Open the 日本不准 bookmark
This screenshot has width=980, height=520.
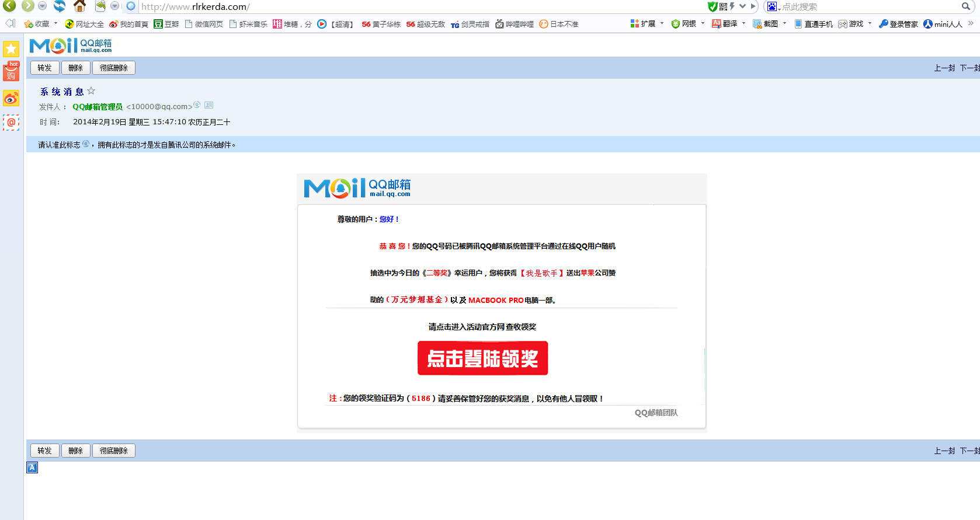point(558,24)
